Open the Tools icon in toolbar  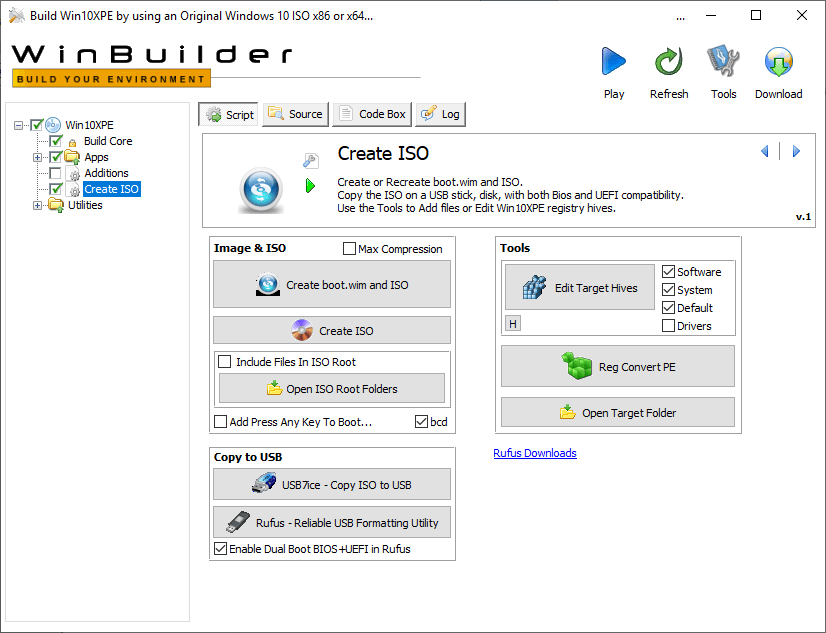pos(723,61)
